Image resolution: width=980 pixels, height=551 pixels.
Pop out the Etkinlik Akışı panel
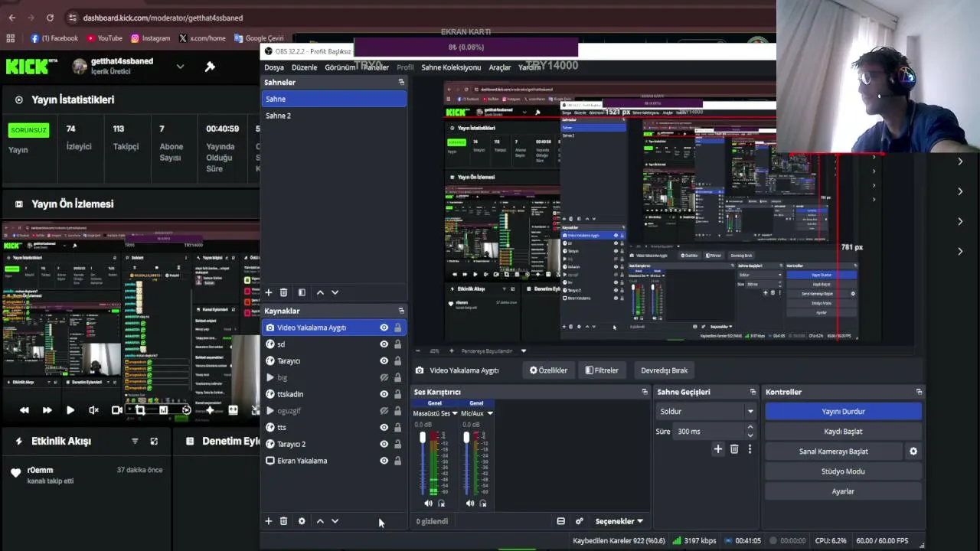tap(154, 441)
